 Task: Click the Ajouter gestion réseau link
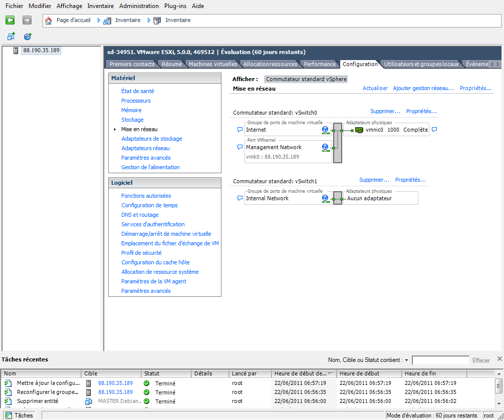[423, 88]
